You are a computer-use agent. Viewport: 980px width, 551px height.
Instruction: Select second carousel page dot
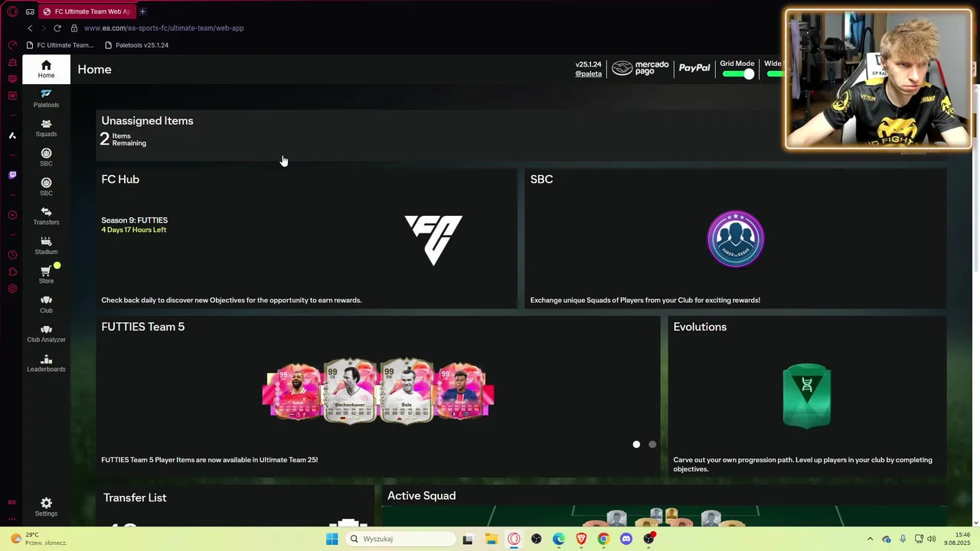pos(652,445)
